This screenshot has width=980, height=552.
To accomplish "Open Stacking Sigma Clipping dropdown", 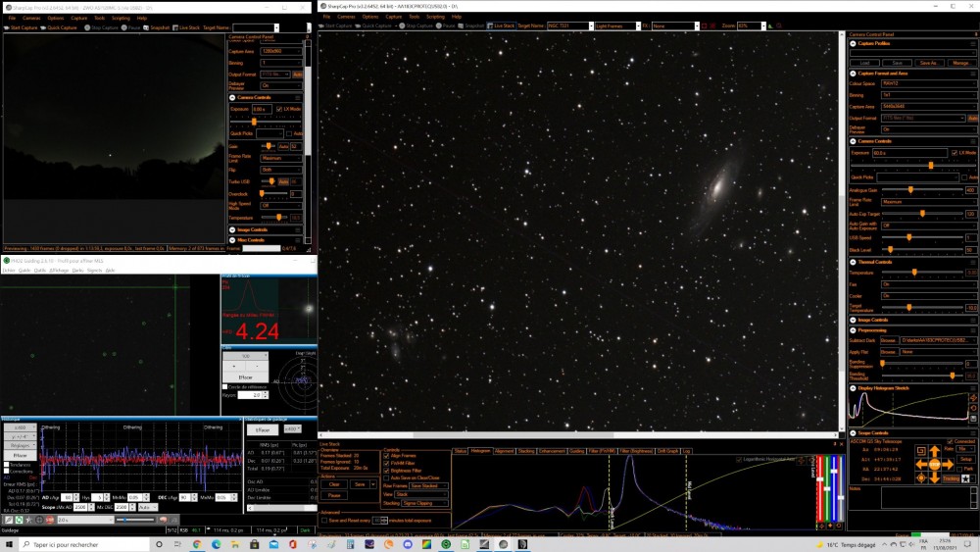I will tap(423, 503).
